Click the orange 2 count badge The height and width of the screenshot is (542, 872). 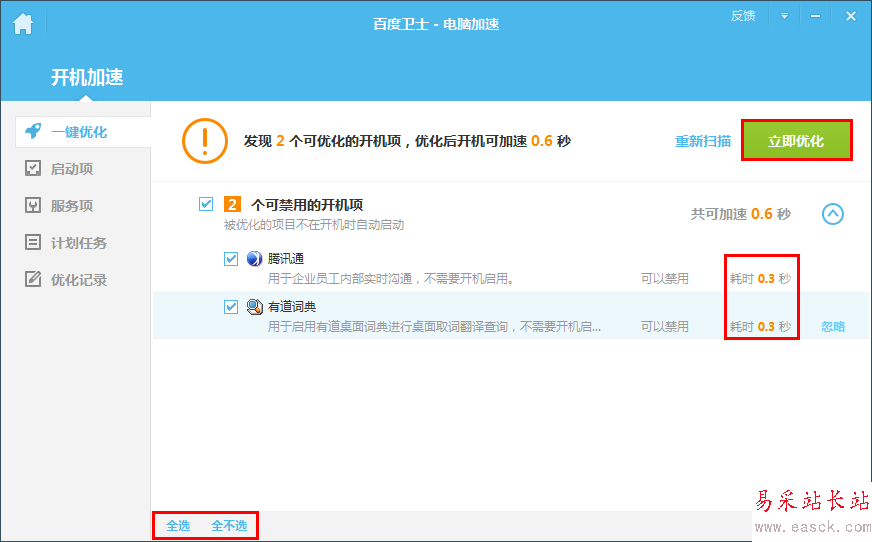232,205
